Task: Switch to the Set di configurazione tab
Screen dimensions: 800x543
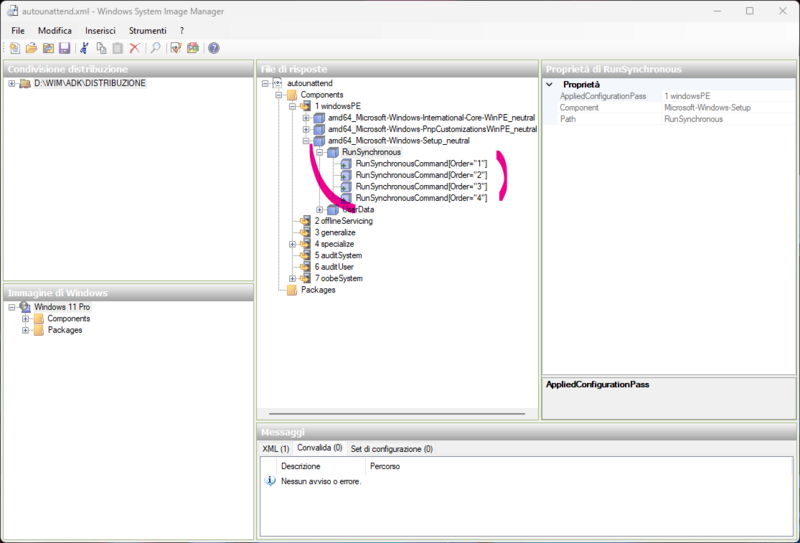Action: pos(391,449)
